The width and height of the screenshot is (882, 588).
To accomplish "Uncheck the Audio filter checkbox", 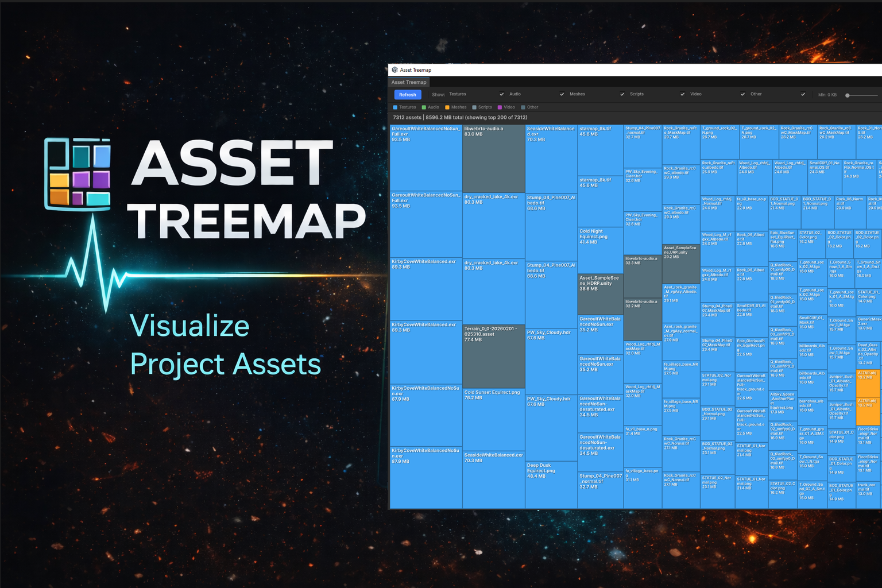I will pyautogui.click(x=562, y=94).
